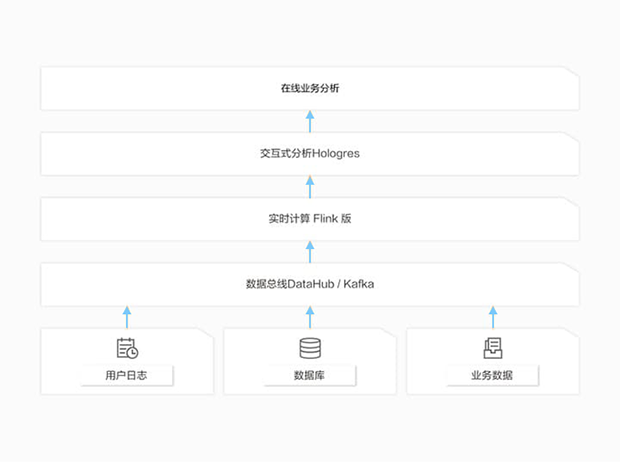Click the 用户日志 calendar-clock icon

pos(127,348)
